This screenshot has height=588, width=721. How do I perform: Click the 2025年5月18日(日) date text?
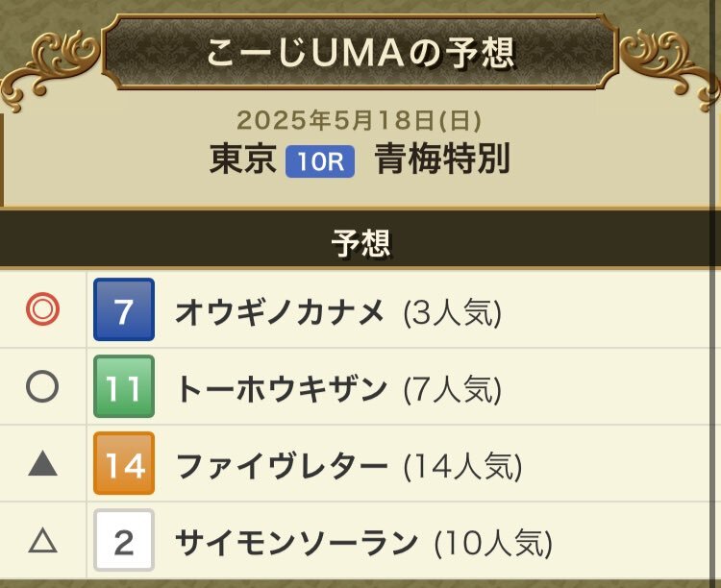point(360,120)
